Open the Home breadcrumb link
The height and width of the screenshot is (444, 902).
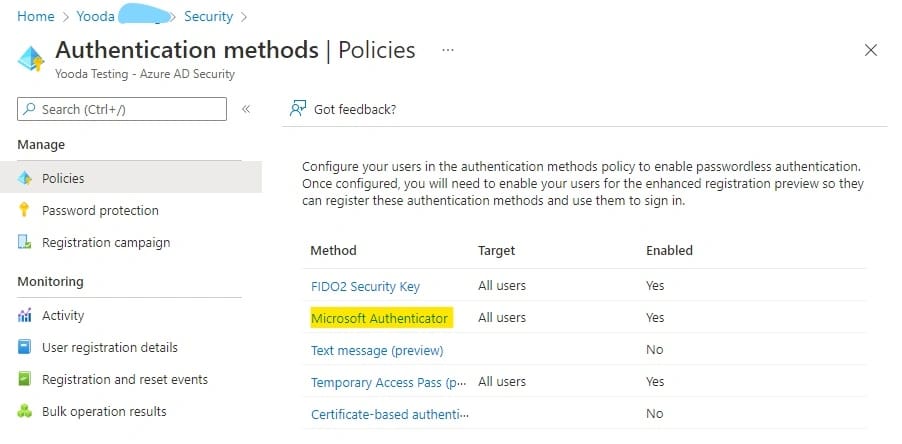pos(36,16)
